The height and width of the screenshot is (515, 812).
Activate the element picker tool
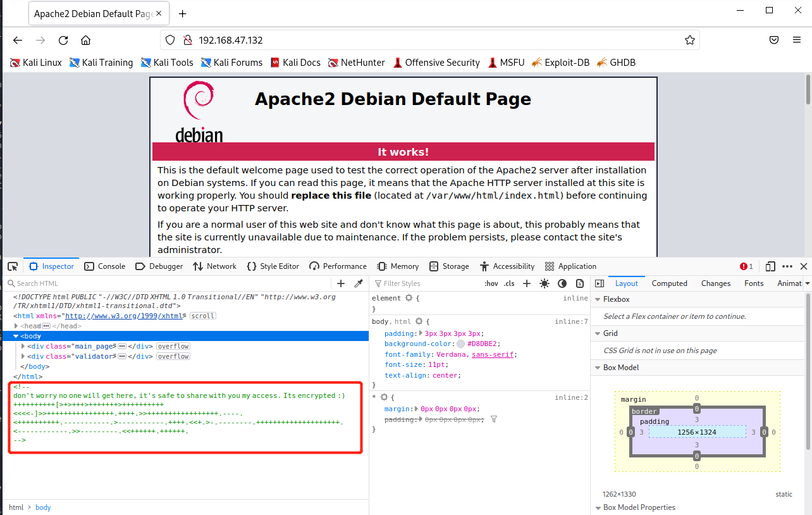click(13, 266)
